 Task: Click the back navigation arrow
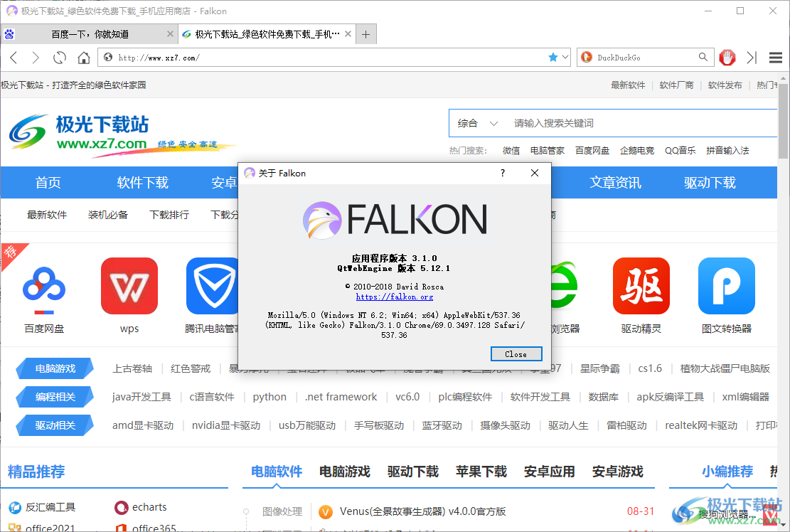(x=14, y=57)
